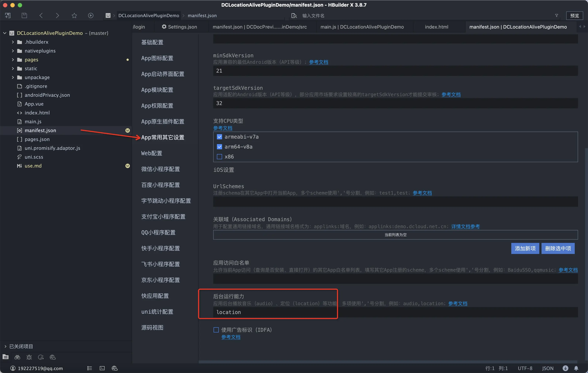The width and height of the screenshot is (588, 373).
Task: Uncheck the armeabi-v7a CPU checkbox
Action: (x=219, y=137)
